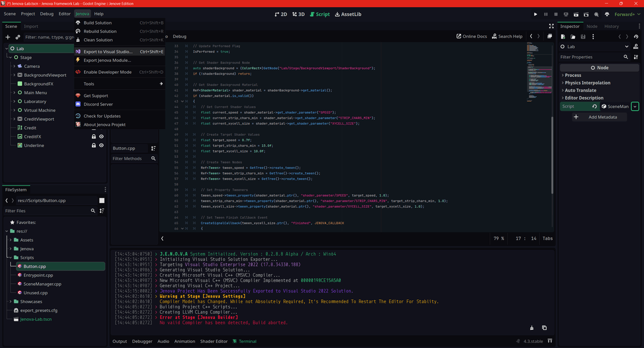Switch to the AssetLib workspace

(x=348, y=14)
